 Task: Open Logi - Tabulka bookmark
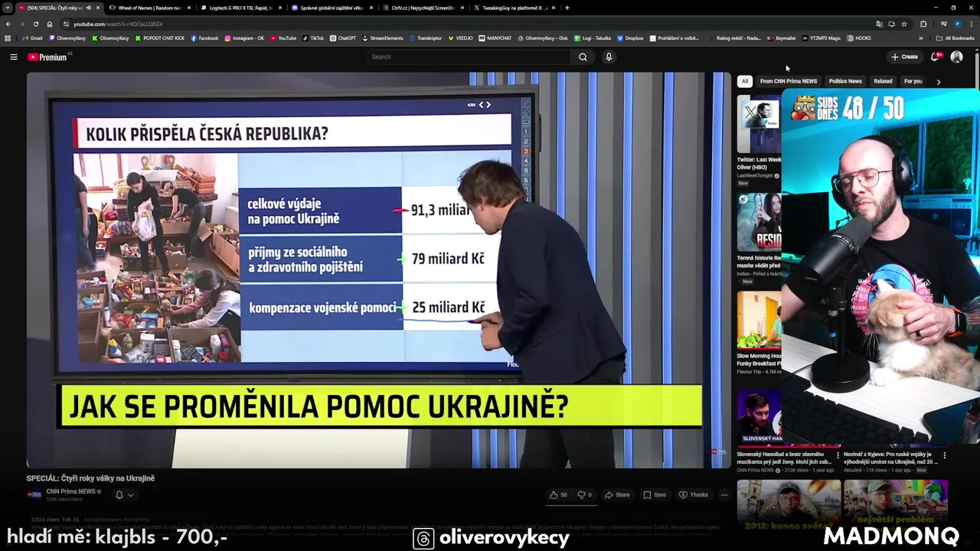(x=593, y=38)
